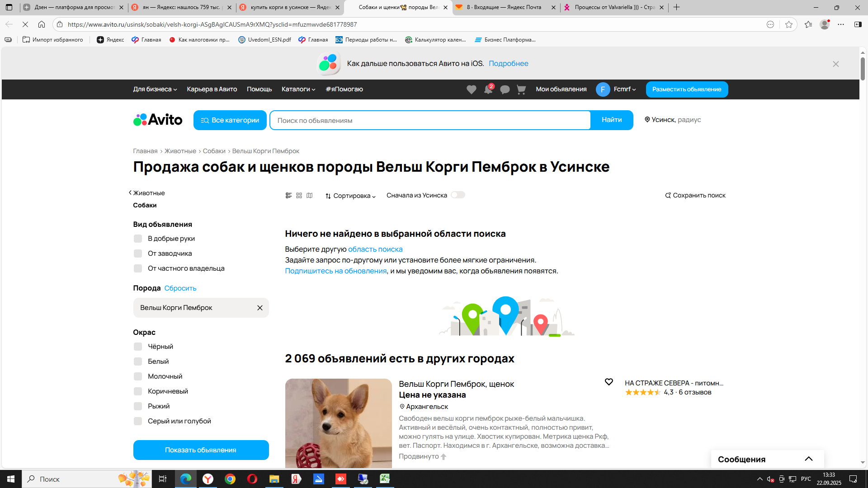Switch to list view layout icon

[288, 196]
